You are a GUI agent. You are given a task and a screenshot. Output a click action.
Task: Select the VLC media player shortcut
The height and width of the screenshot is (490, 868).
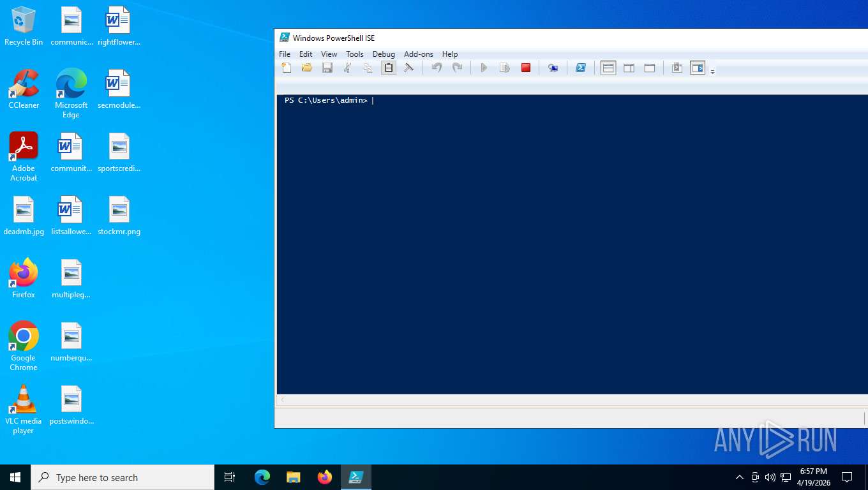coord(24,410)
